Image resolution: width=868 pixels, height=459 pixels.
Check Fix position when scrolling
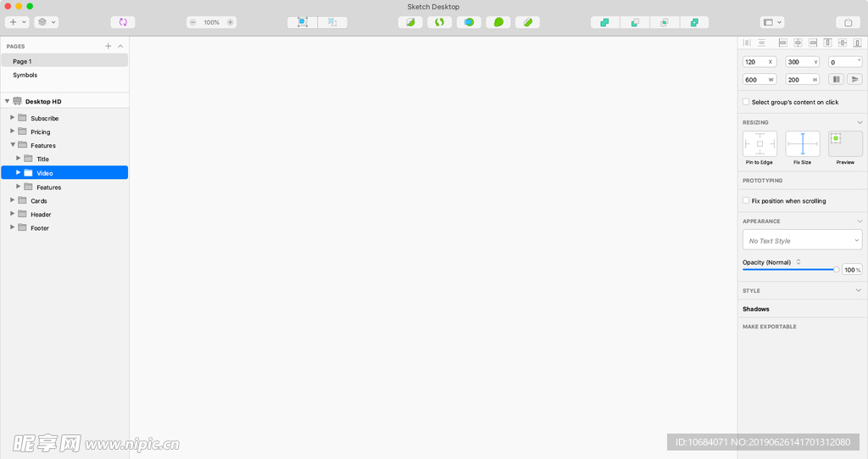[x=746, y=201]
